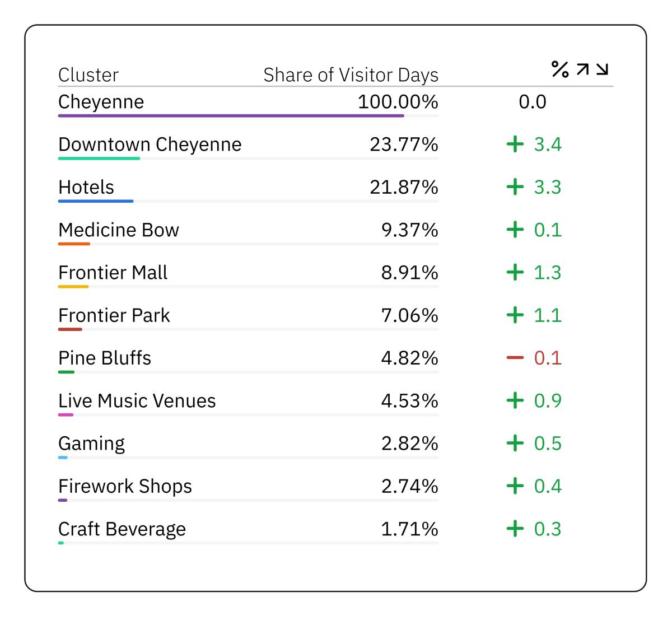This screenshot has width=672, height=625.
Task: Click the up-right arrow icon in header
Action: (x=583, y=69)
